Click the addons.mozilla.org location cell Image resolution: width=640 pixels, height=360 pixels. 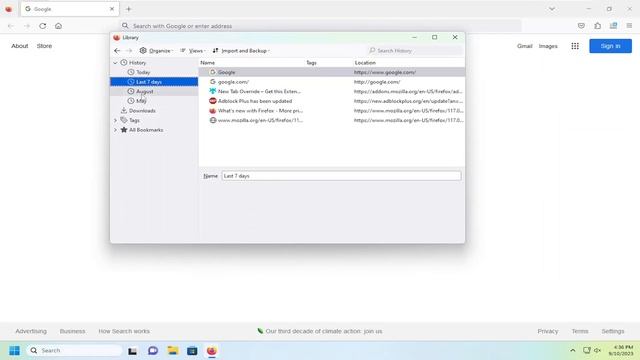tap(408, 91)
